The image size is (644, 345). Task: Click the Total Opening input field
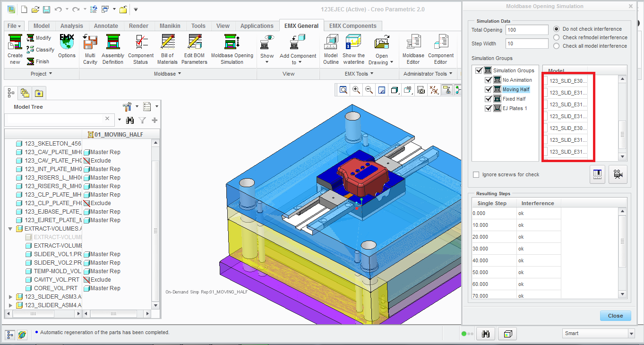[526, 30]
